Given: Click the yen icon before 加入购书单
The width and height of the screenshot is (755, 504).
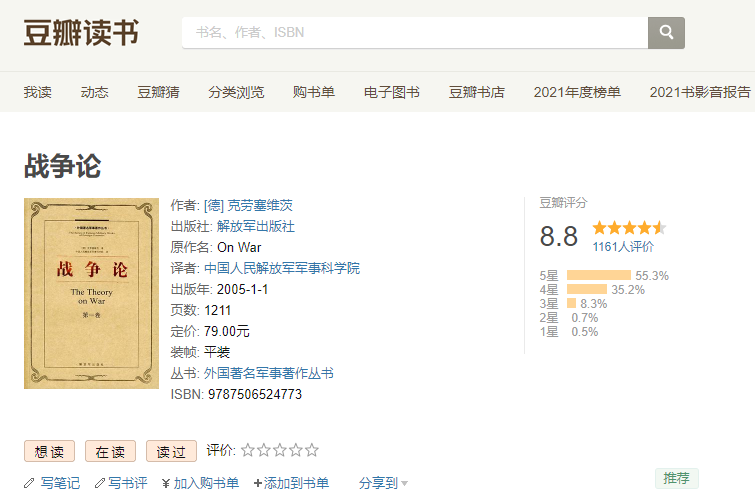Looking at the screenshot, I should tap(166, 483).
